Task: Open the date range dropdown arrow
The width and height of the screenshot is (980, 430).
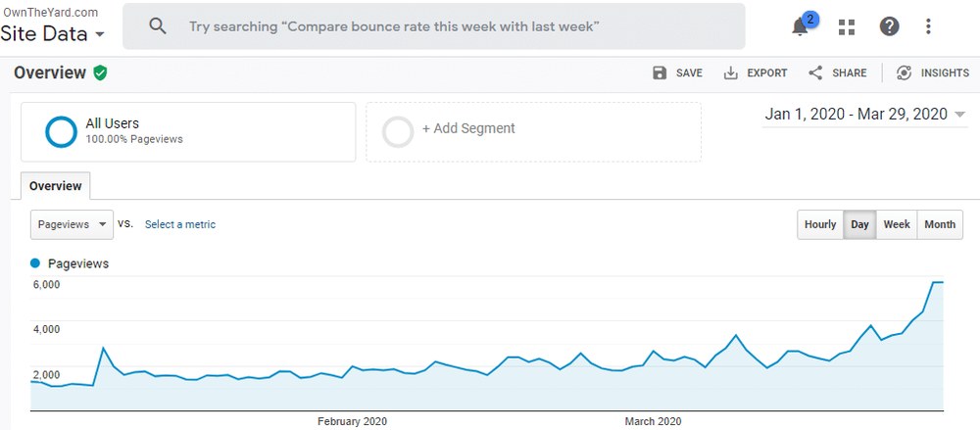Action: (960, 115)
